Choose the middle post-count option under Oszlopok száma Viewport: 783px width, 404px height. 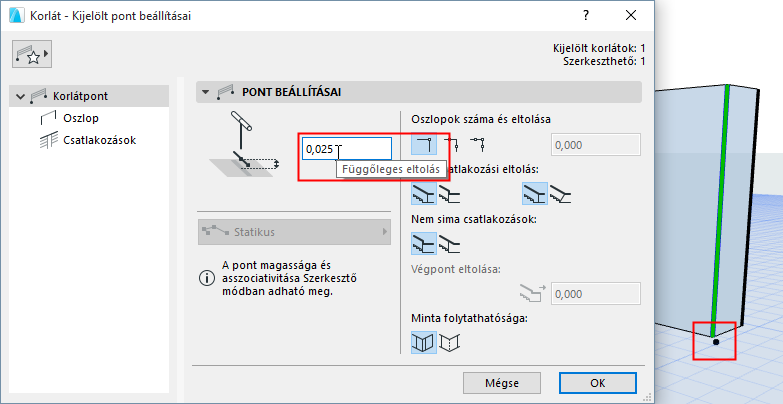(452, 145)
